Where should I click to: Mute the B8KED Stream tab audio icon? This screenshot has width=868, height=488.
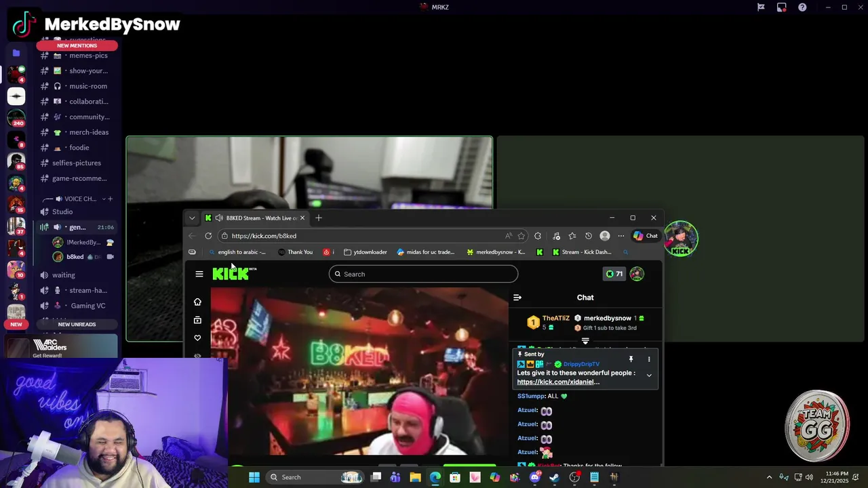(x=218, y=218)
